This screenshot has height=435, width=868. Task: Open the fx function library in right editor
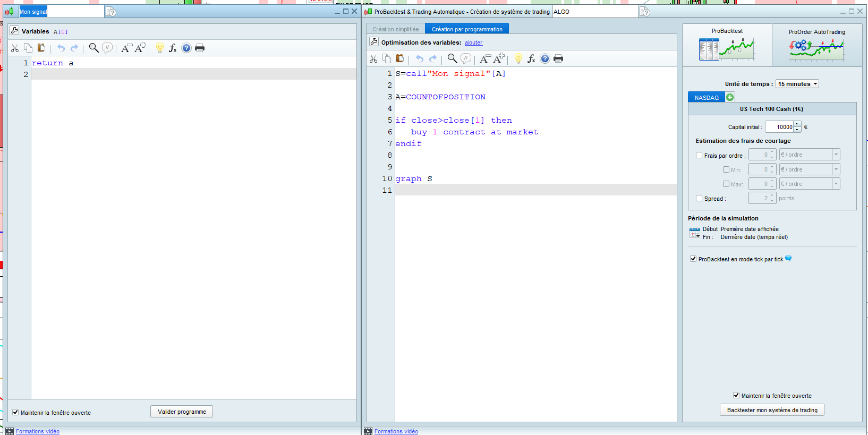coord(531,59)
